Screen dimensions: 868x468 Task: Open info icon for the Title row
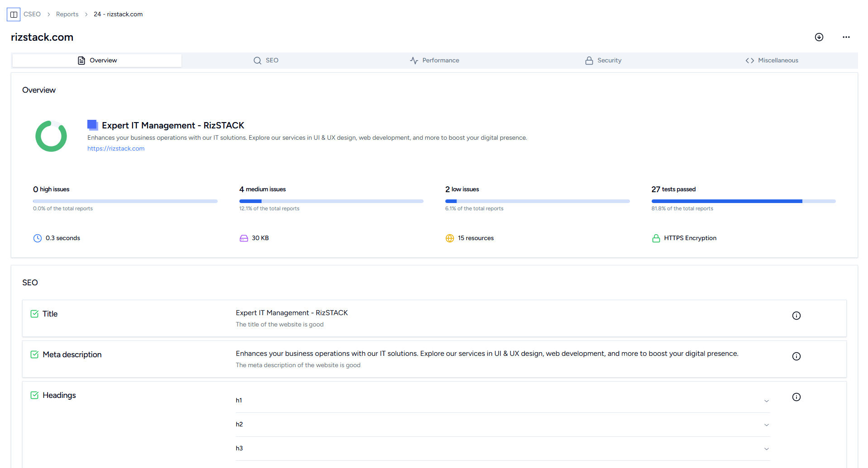(x=796, y=316)
